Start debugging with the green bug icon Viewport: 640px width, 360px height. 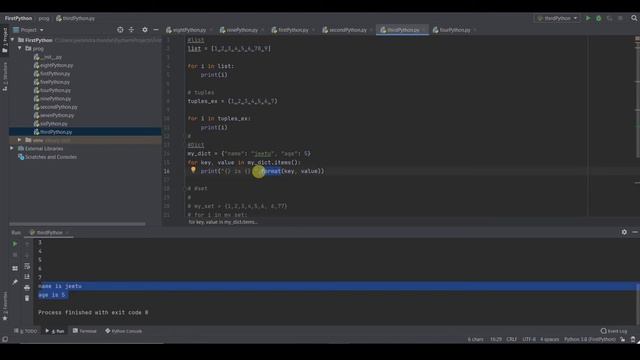point(598,18)
